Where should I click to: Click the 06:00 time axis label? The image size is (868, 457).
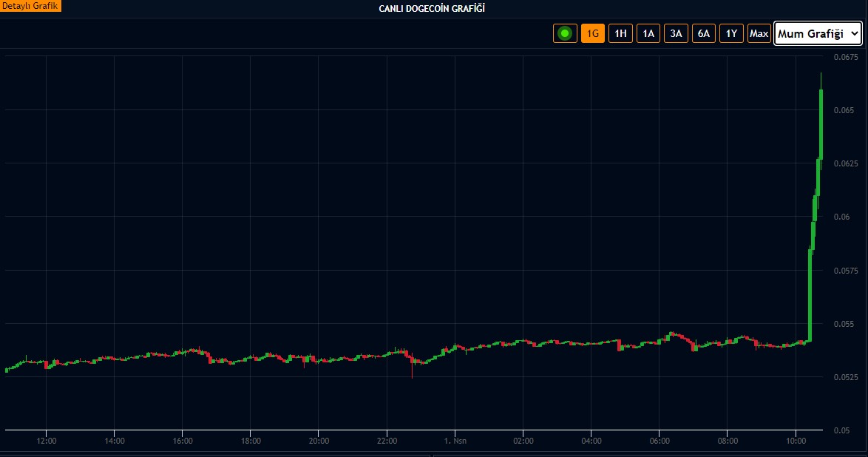(x=660, y=441)
